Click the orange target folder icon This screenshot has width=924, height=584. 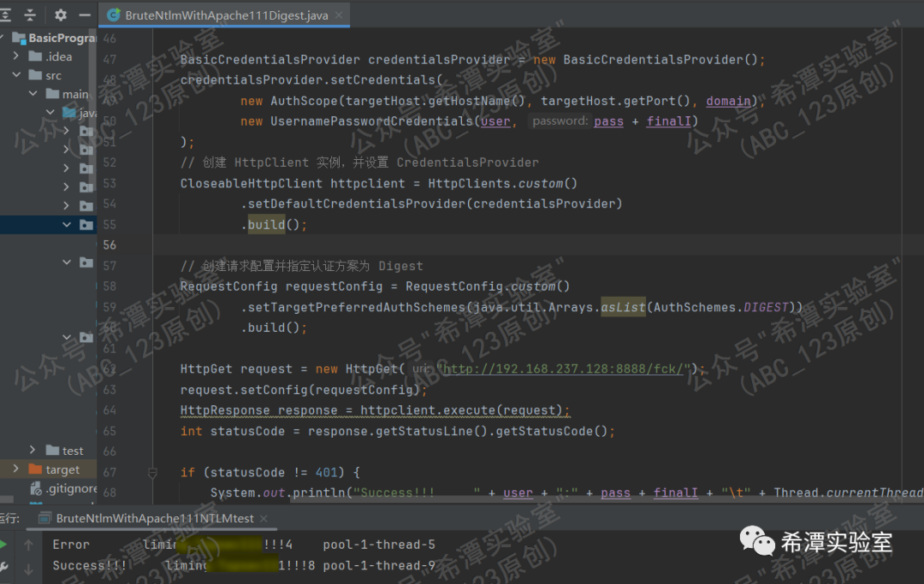point(35,469)
